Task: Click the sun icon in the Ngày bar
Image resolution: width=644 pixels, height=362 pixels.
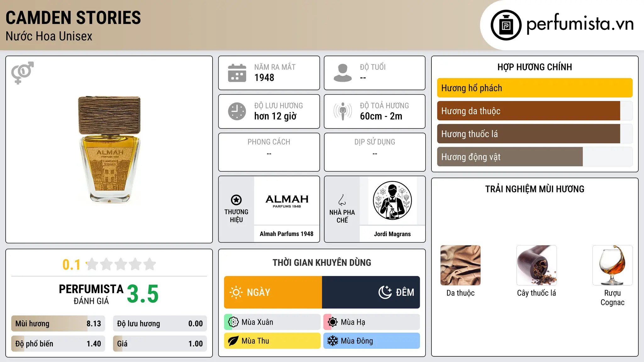Action: click(236, 292)
